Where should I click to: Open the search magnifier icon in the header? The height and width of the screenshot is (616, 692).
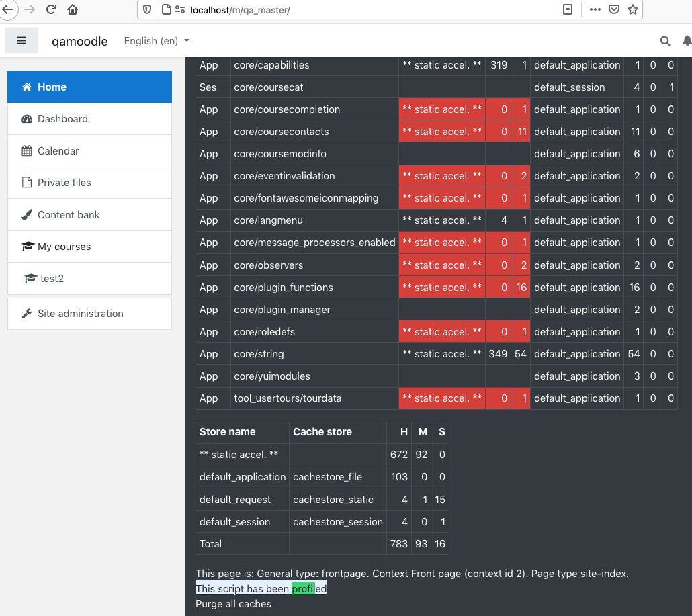point(665,41)
